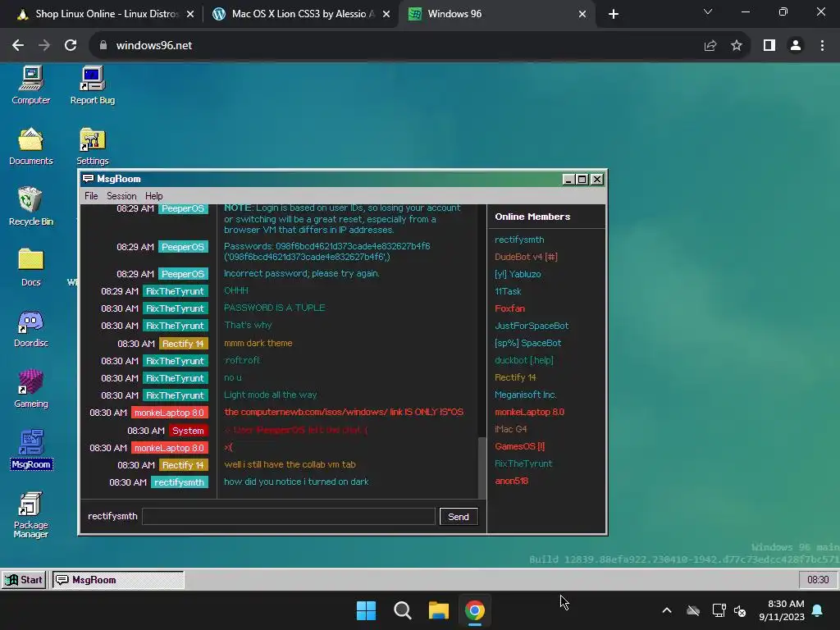Open the Computer desktop icon
Image resolution: width=840 pixels, height=630 pixels.
pyautogui.click(x=30, y=85)
